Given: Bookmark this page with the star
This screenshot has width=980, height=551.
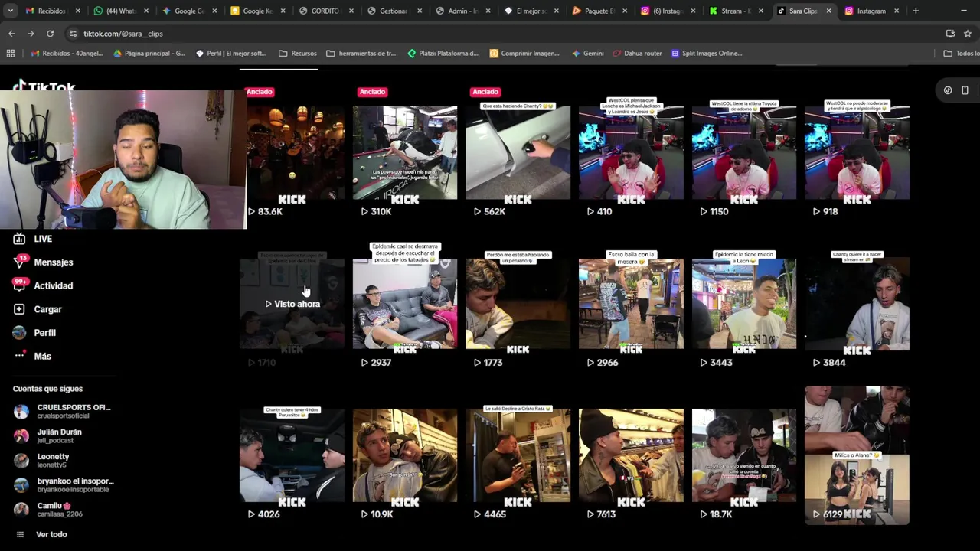Looking at the screenshot, I should point(968,34).
